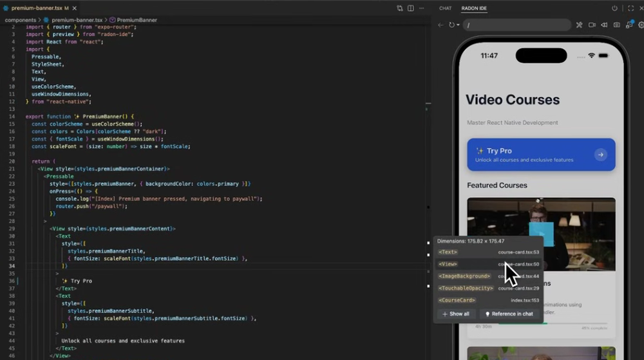Click the useWindowDimensions import on line 11
Screen dimensions: 644x360
(61, 94)
